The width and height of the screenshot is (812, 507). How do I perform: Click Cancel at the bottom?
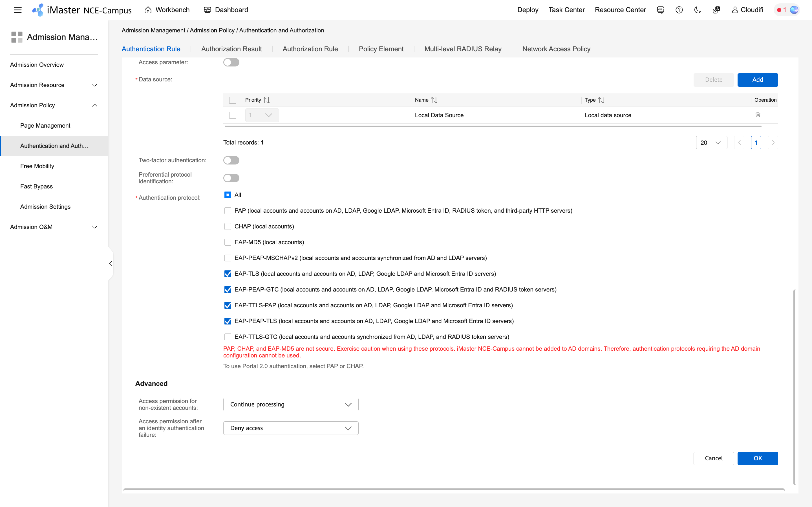pyautogui.click(x=713, y=458)
